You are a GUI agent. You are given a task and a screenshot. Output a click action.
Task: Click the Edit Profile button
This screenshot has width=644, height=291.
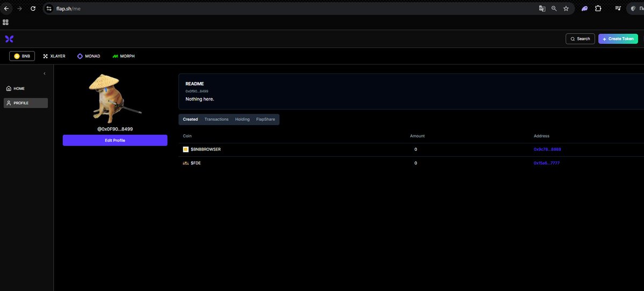(x=115, y=140)
